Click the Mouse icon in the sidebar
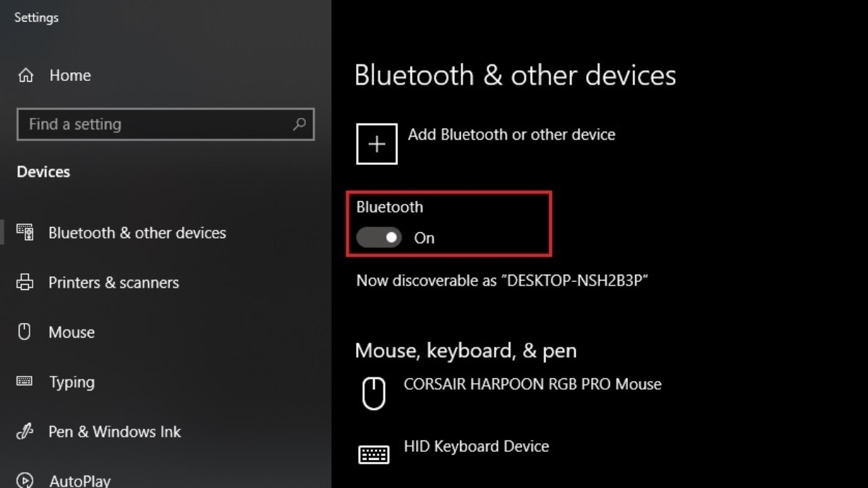868x488 pixels. click(25, 333)
